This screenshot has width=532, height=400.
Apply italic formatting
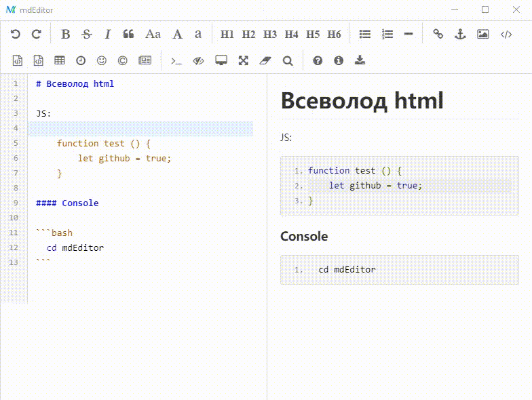click(107, 34)
